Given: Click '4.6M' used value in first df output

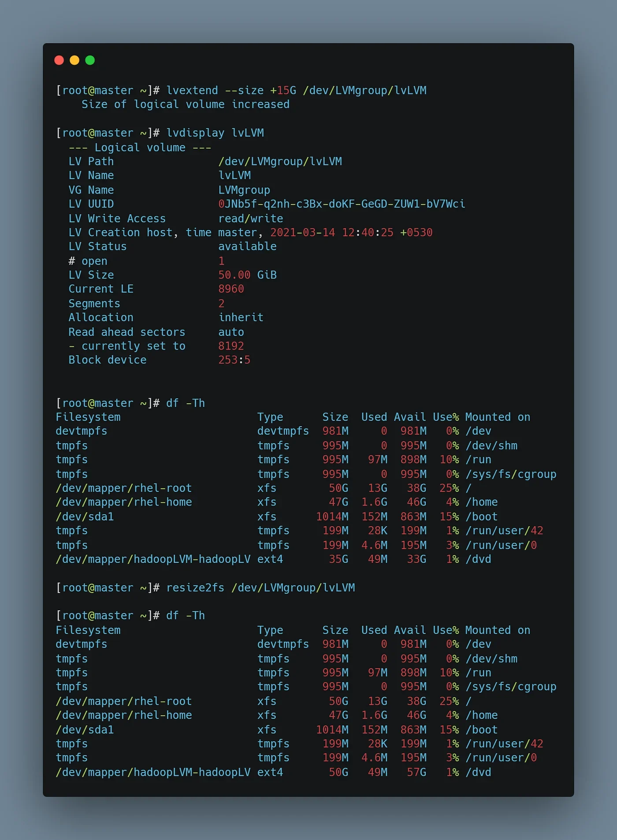Looking at the screenshot, I should coord(374,545).
